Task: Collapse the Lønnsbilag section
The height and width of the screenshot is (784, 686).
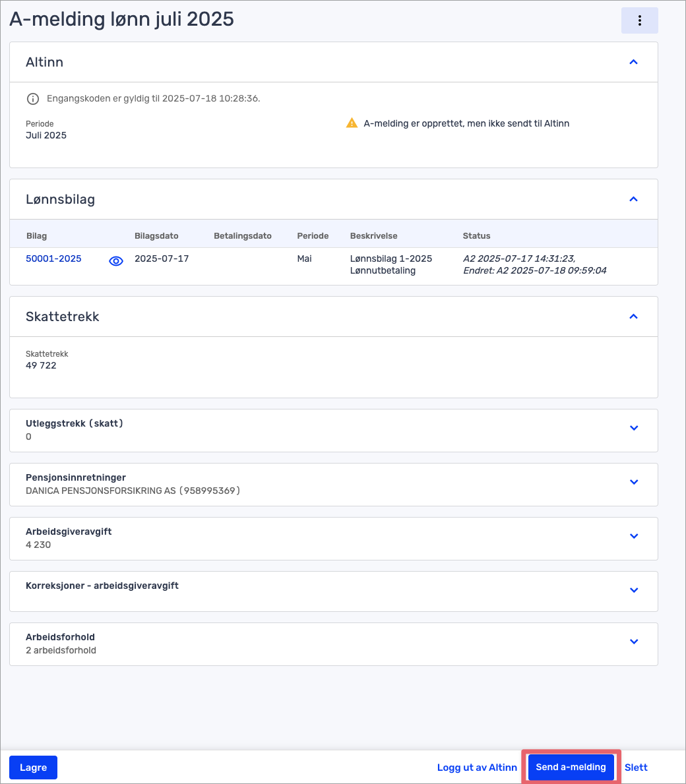Action: coord(633,199)
